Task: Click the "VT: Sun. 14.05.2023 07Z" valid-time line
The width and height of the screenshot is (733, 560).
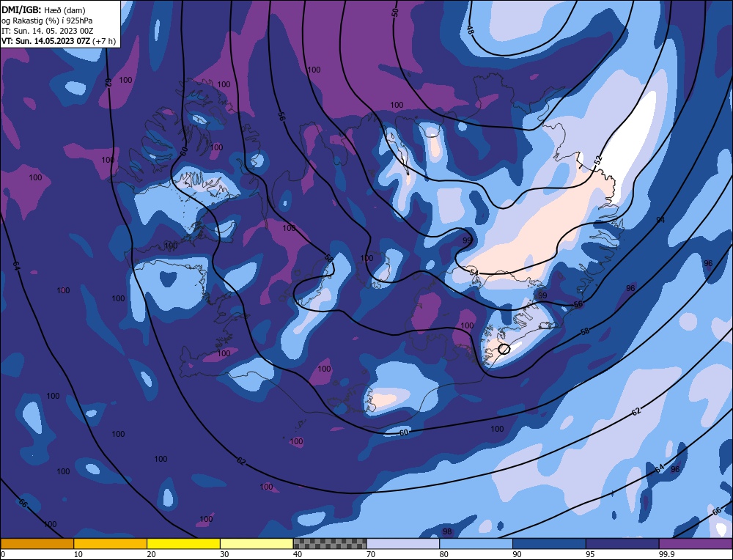Action: click(59, 40)
